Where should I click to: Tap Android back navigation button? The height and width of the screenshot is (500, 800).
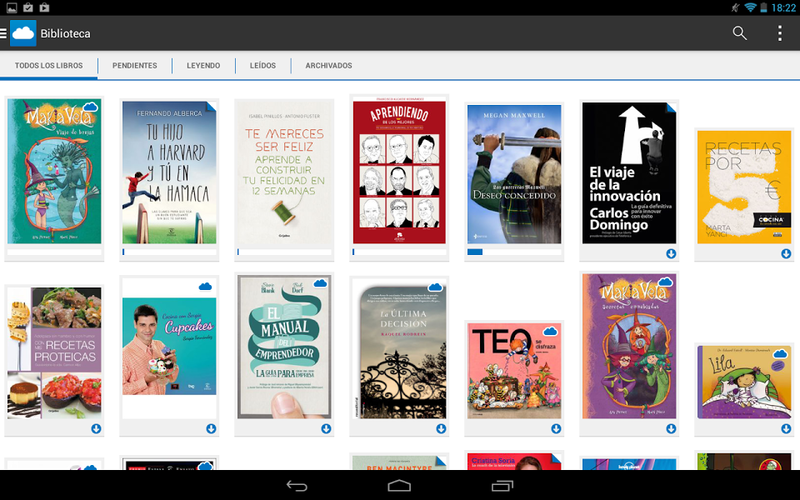click(x=296, y=486)
